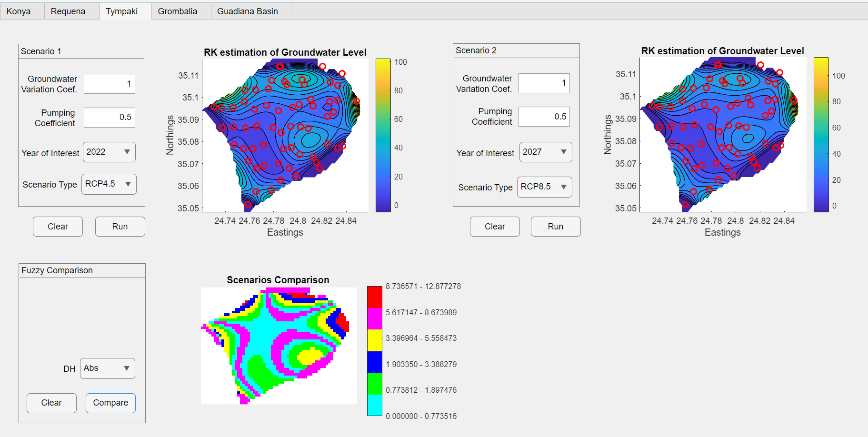Screen dimensions: 868x437
Task: Click legend label 0.000000 - 0.773516
Action: [x=421, y=416]
